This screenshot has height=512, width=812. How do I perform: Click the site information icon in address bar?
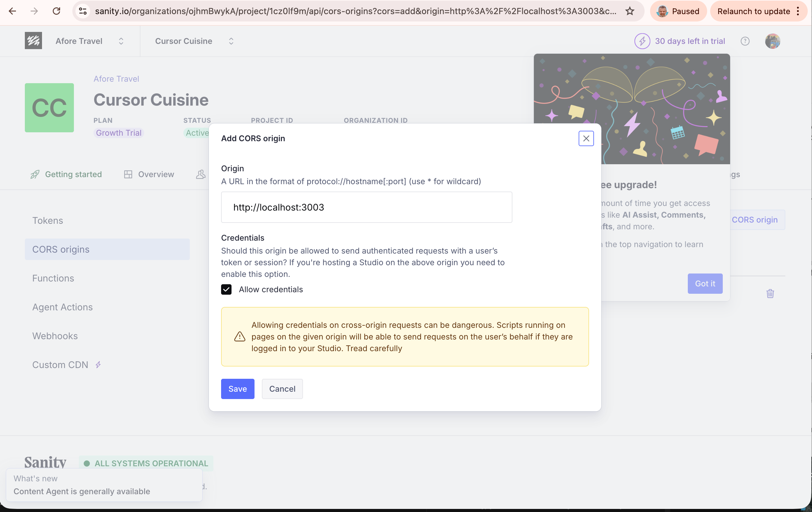(x=83, y=11)
